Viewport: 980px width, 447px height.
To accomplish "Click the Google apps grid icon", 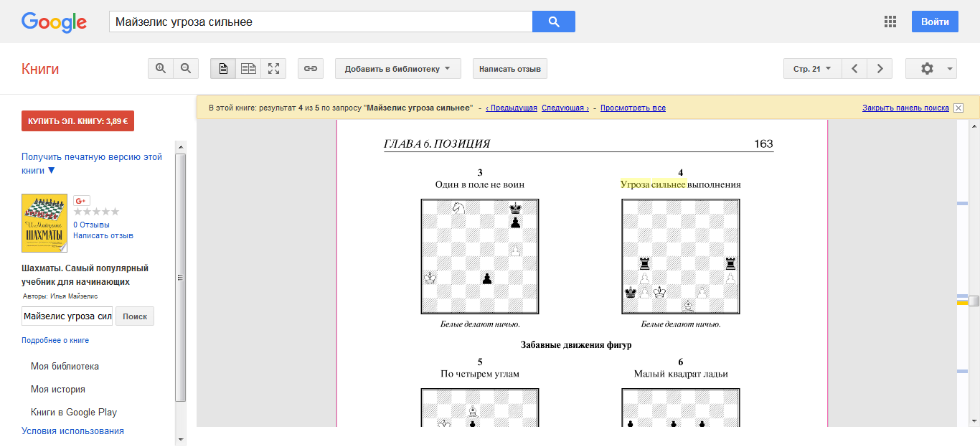I will [x=890, y=22].
